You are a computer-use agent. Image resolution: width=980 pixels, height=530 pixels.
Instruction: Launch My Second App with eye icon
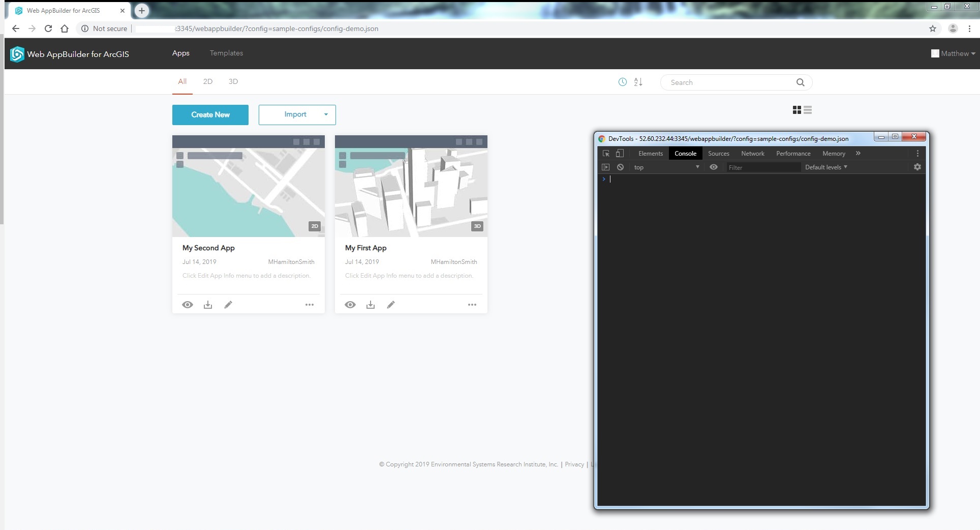[x=188, y=305]
